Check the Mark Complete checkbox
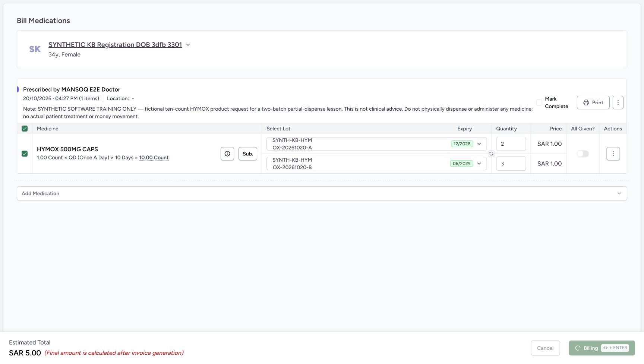The height and width of the screenshot is (364, 644). 539,102
